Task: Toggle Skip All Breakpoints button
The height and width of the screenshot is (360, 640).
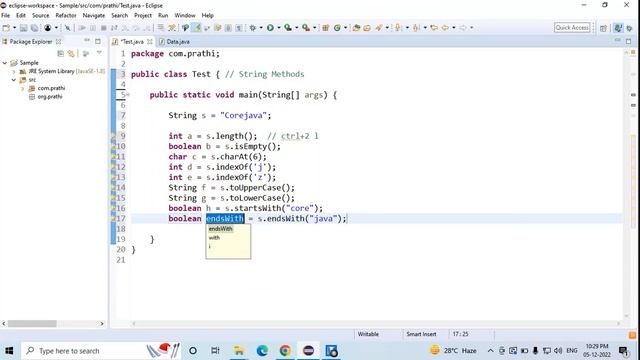Action: 67,28
